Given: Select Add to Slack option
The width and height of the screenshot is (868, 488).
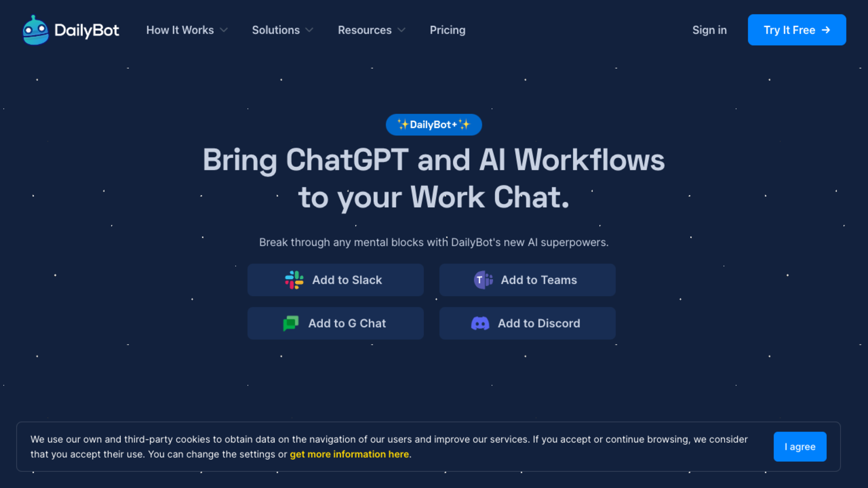Looking at the screenshot, I should pyautogui.click(x=336, y=279).
